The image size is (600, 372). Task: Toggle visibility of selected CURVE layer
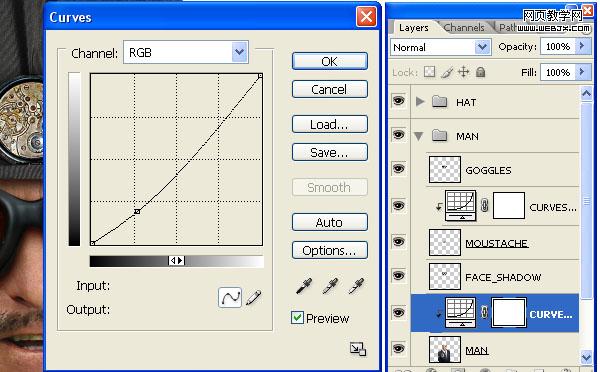(398, 312)
